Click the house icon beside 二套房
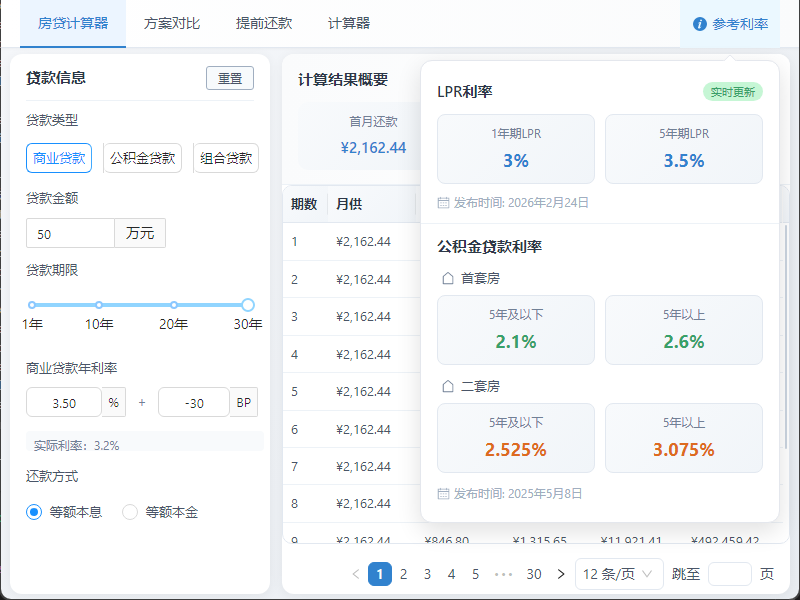This screenshot has width=800, height=600. point(447,386)
